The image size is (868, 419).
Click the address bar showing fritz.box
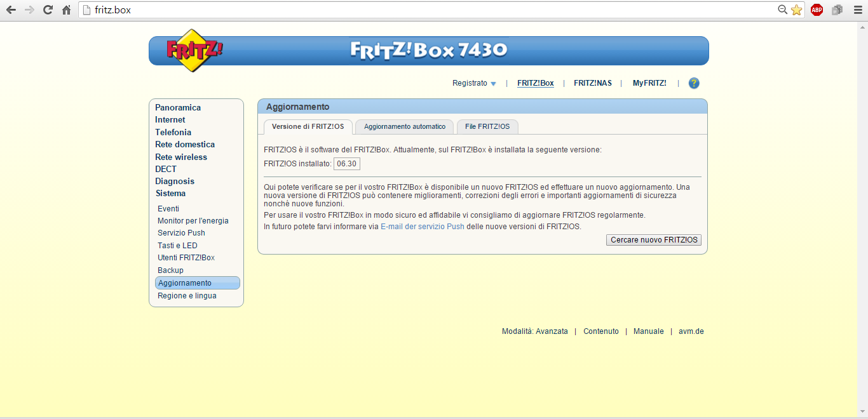coord(432,10)
